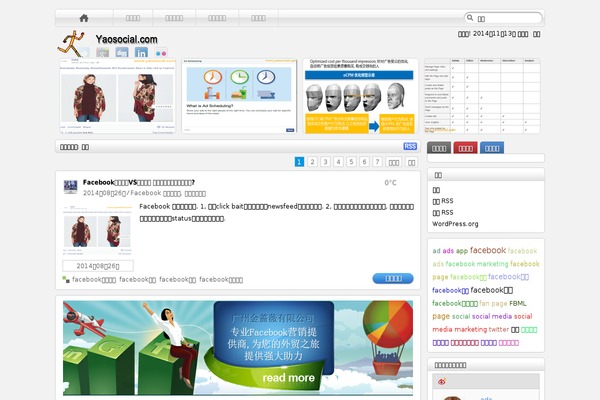
Task: Click the boxed 2014-08-26 date under preview
Action: 98,266
